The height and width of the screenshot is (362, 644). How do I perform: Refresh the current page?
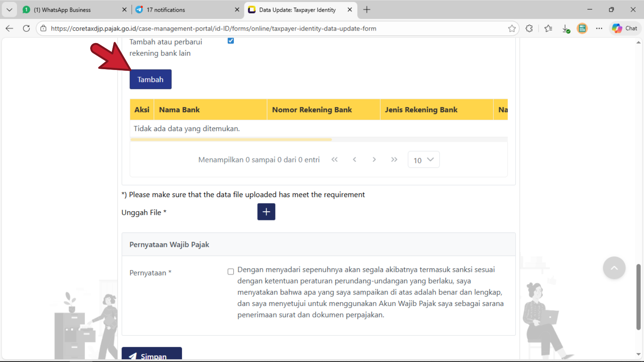[27, 29]
